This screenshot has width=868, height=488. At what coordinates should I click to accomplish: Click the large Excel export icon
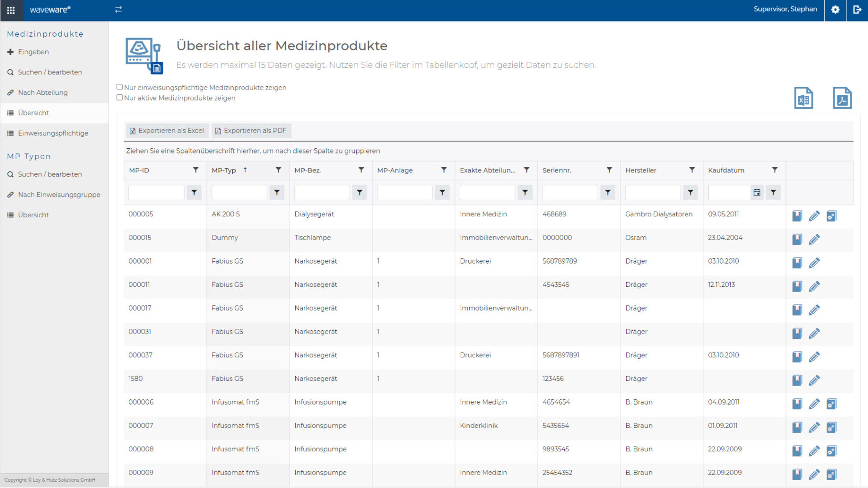click(803, 98)
